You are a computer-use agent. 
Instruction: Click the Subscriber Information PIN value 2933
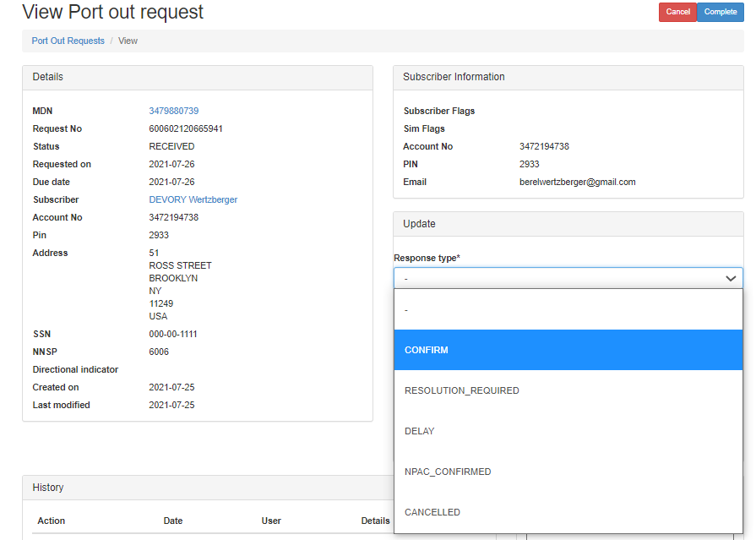tap(529, 164)
